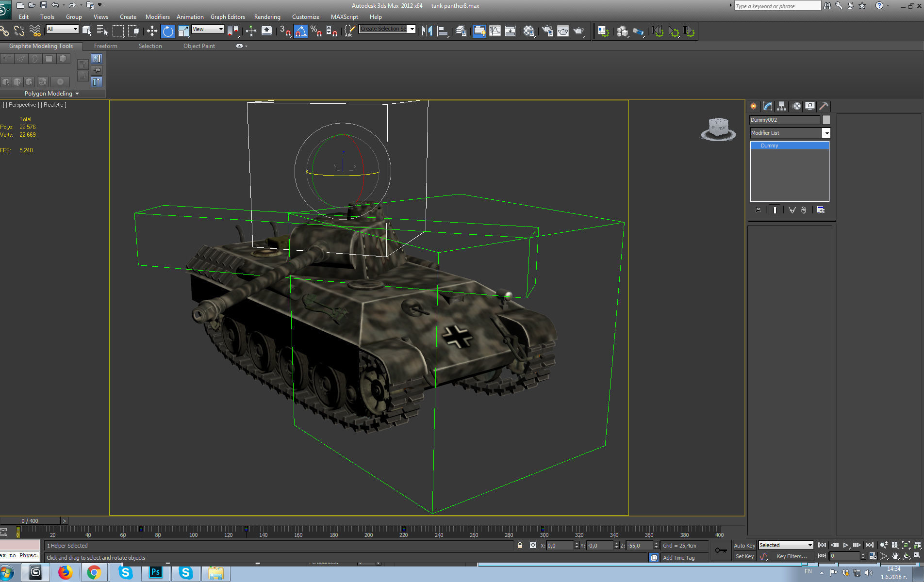Screen dimensions: 924x582
Task: Select the Scale transform tool
Action: point(183,31)
